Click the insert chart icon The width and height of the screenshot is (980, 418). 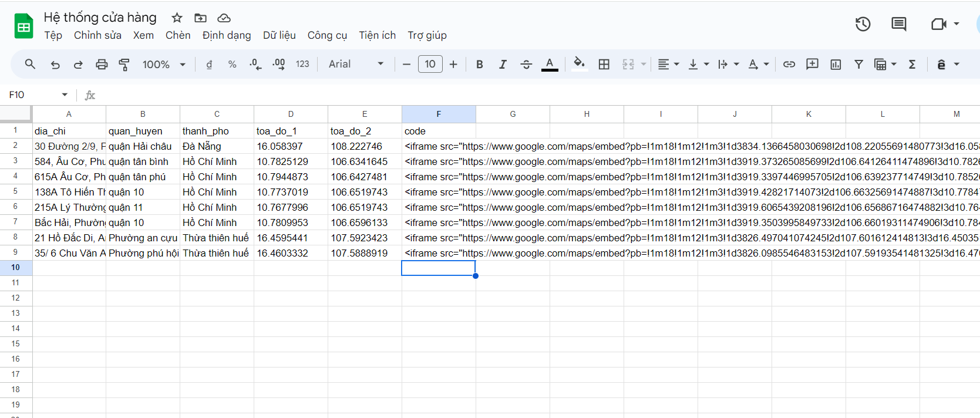coord(836,64)
